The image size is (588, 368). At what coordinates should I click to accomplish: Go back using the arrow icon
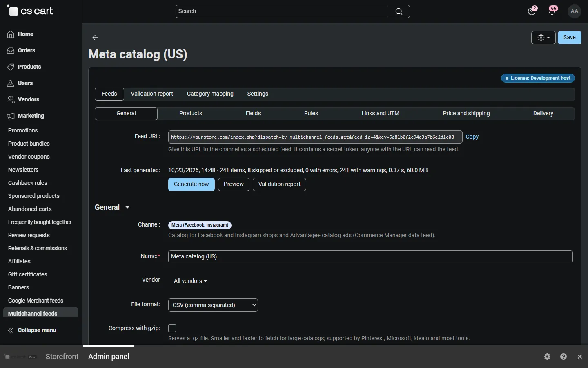pos(95,38)
